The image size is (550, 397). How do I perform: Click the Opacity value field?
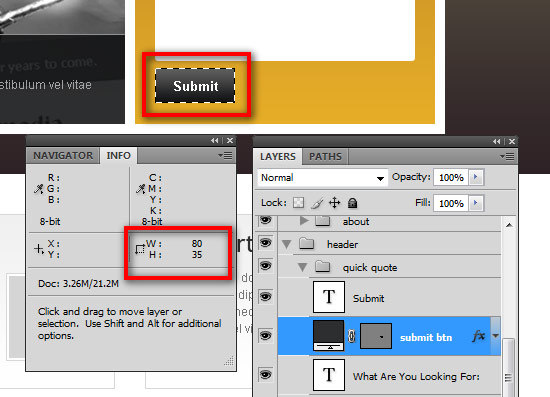(451, 177)
